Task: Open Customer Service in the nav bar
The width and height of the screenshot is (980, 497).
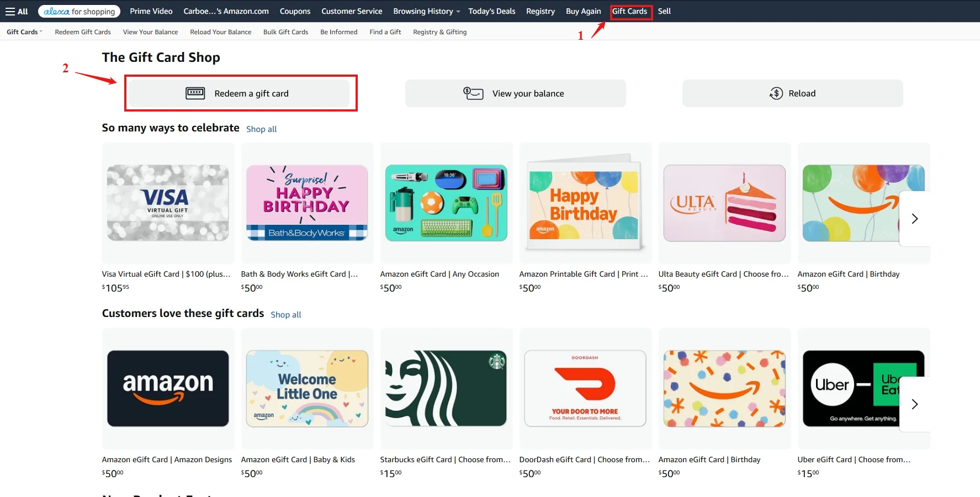Action: tap(352, 11)
